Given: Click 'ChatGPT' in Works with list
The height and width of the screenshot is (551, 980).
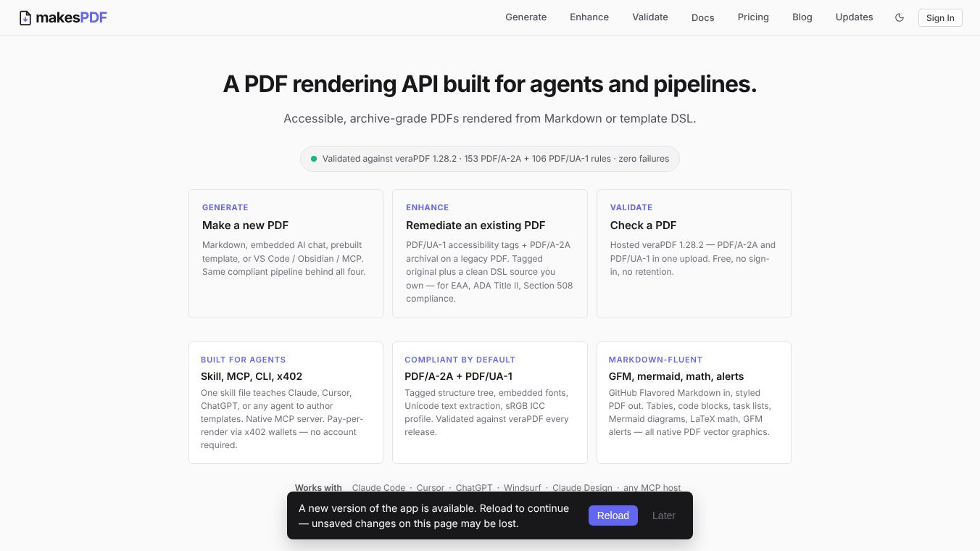Looking at the screenshot, I should point(474,488).
